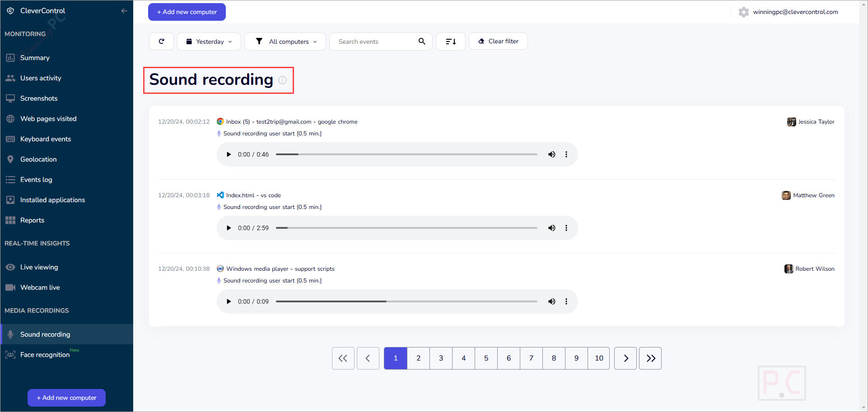Image resolution: width=868 pixels, height=412 pixels.
Task: Go to page 4
Action: click(x=464, y=358)
